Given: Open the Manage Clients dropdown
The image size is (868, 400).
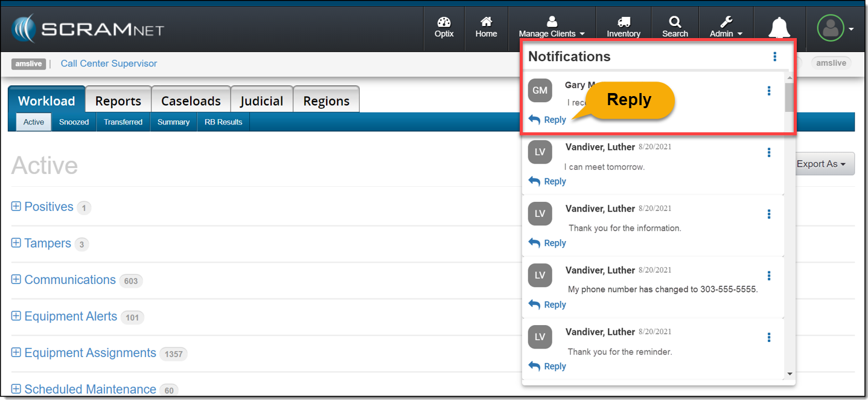Looking at the screenshot, I should 552,28.
